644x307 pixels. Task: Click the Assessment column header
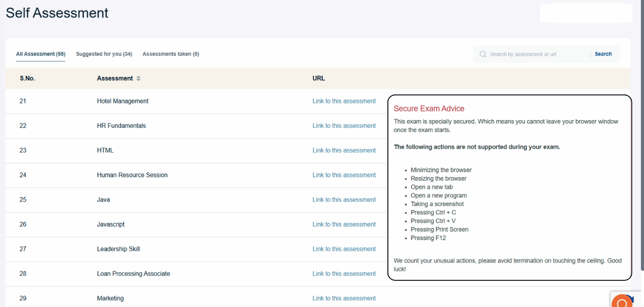[115, 78]
